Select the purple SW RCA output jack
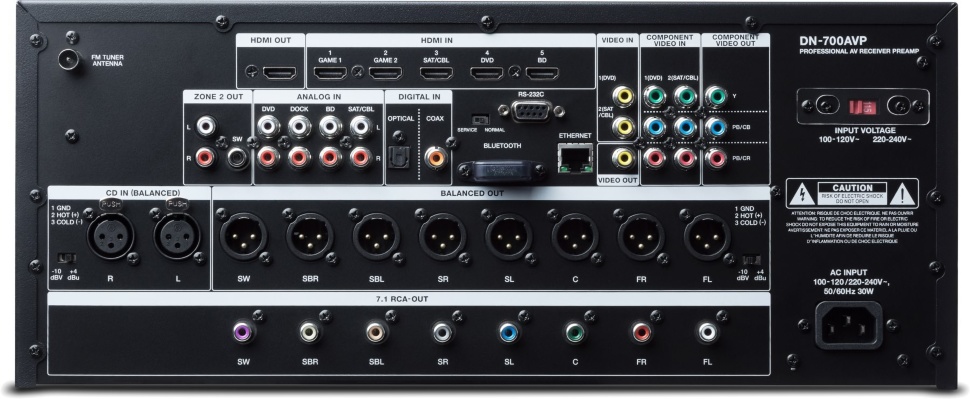This screenshot has height=399, width=970. pyautogui.click(x=243, y=333)
